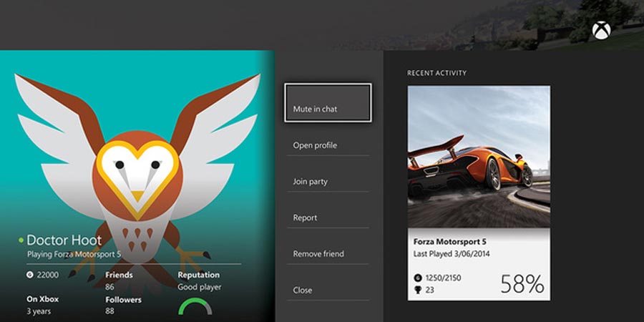Open the Forza Motorsport 5 car thumbnail
Screen dimensions: 644x322
(479, 157)
